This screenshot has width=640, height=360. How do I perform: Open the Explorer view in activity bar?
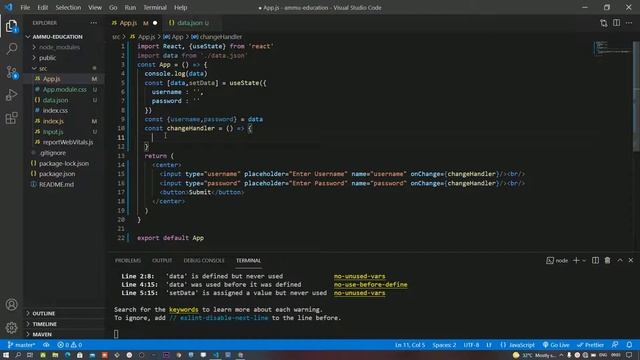tap(11, 27)
